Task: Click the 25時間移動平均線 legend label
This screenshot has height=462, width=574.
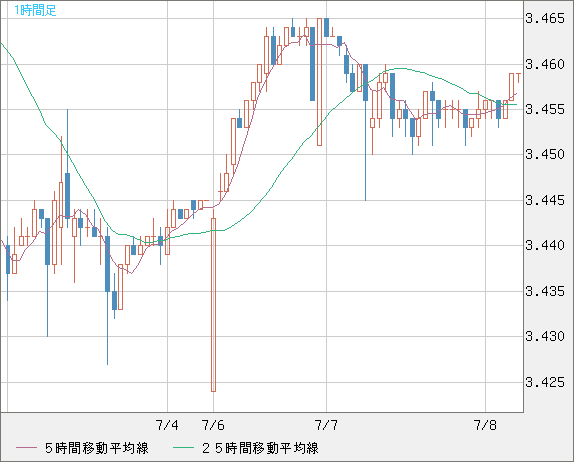Action: pos(260,448)
